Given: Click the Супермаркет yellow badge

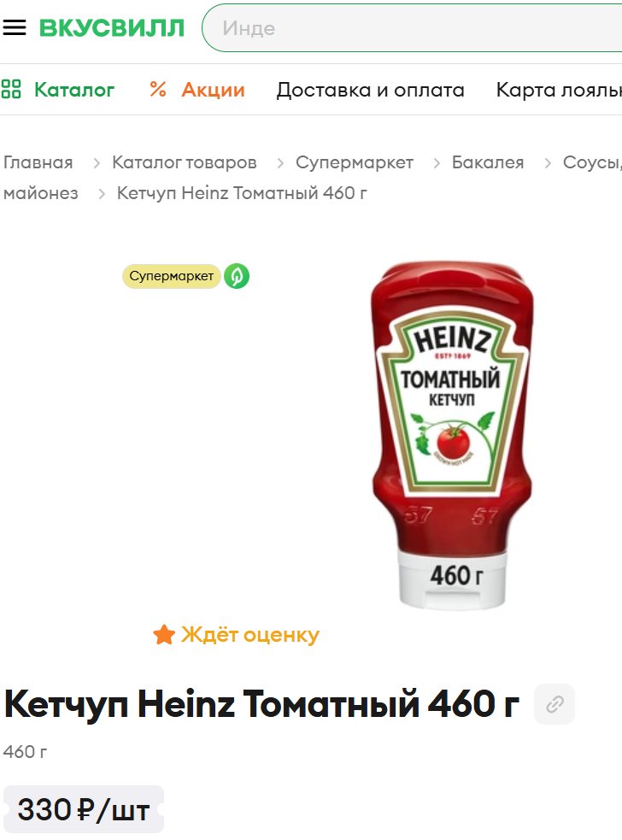Looking at the screenshot, I should click(x=172, y=276).
